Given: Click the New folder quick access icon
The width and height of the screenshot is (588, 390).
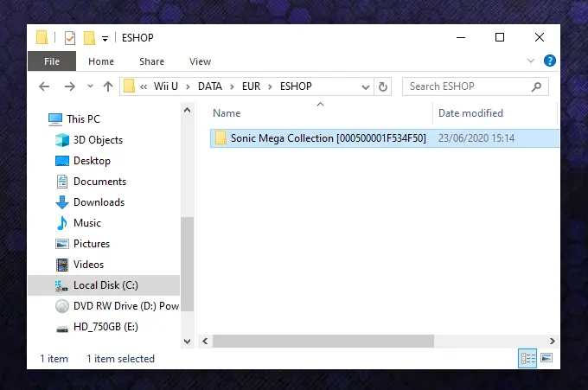Looking at the screenshot, I should pyautogui.click(x=89, y=38).
